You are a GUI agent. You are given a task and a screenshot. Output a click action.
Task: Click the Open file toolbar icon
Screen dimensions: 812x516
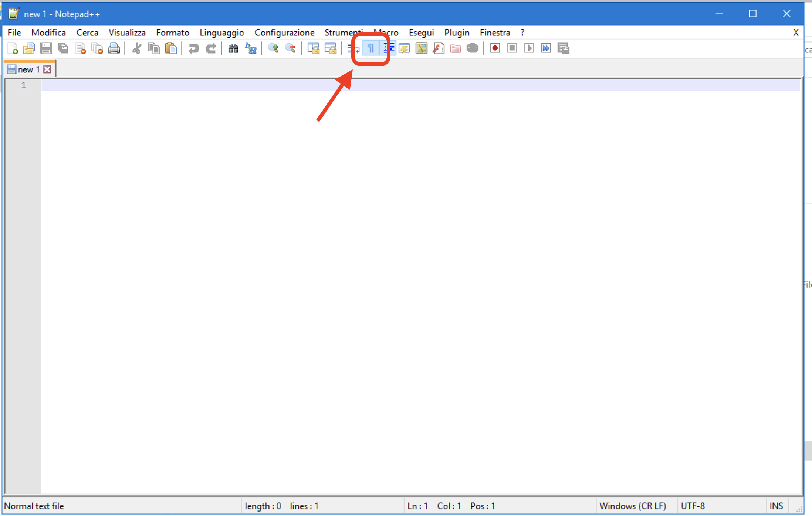tap(29, 48)
